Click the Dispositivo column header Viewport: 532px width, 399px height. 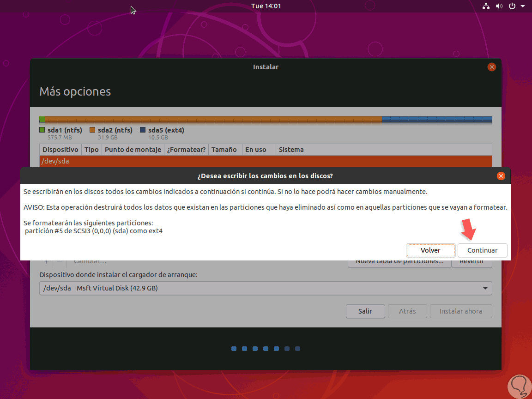tap(60, 150)
